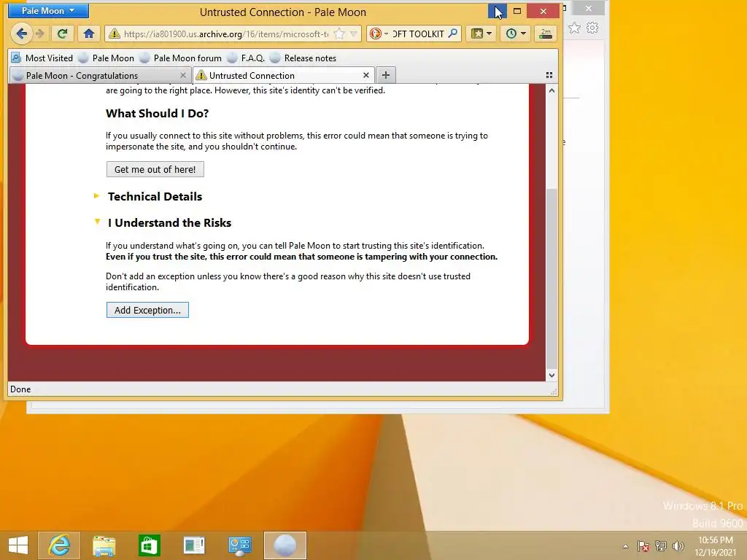The height and width of the screenshot is (560, 747).
Task: Click the downloads indicator button
Action: pos(546,34)
